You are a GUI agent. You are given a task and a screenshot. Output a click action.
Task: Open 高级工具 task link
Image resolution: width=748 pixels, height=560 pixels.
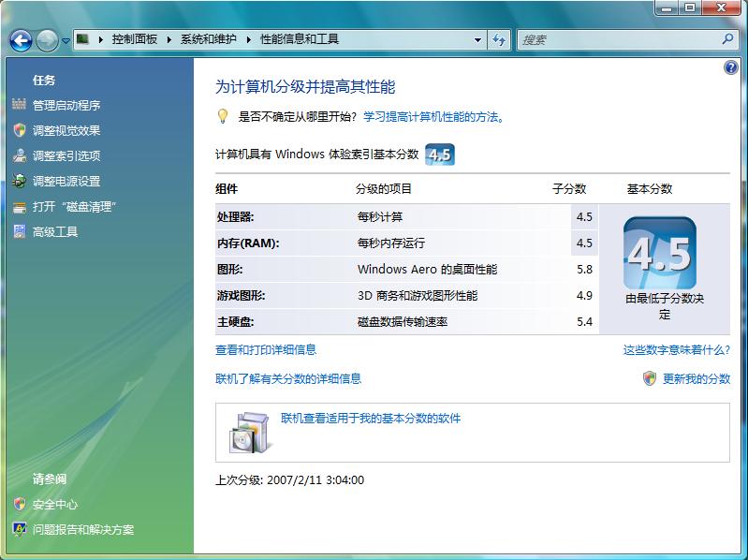point(55,232)
